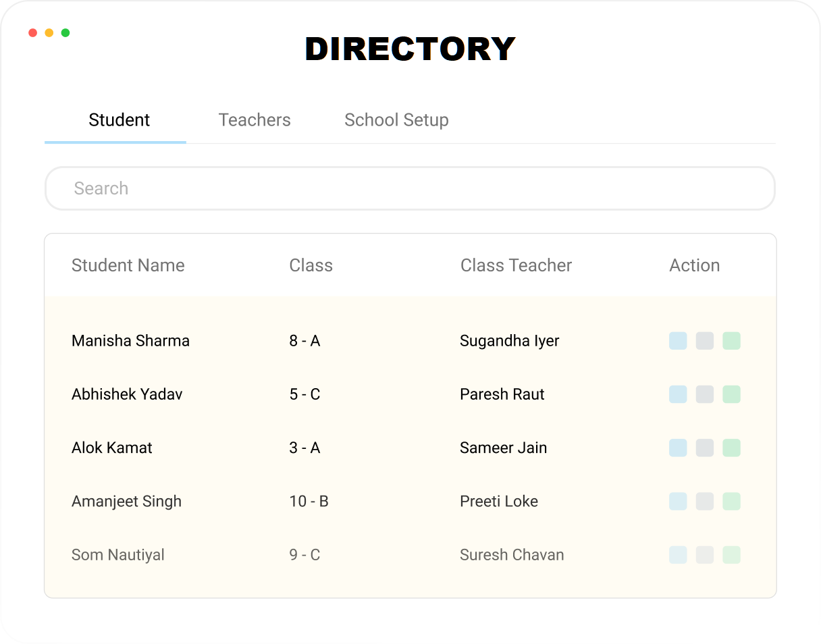Screen dimensions: 821x644
Task: Click the green window maximize dot
Action: pyautogui.click(x=65, y=32)
